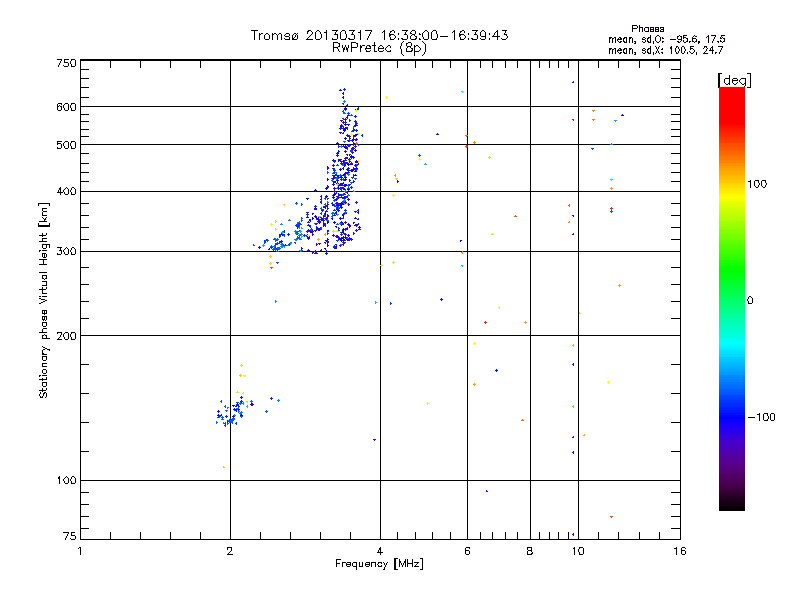Click the y-axis '750' tick label

tap(66, 63)
